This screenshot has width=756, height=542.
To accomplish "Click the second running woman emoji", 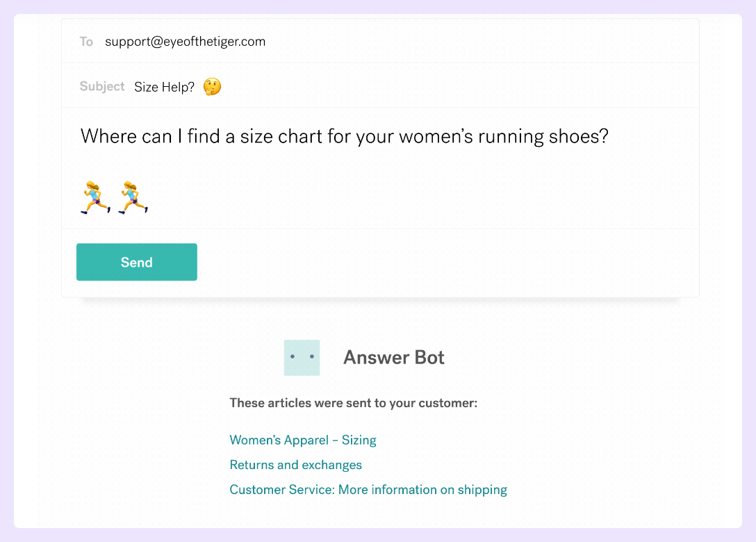I will click(133, 197).
